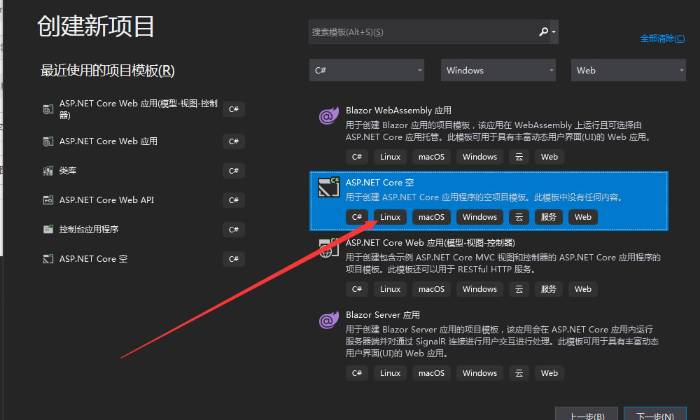
Task: Click Linux tag under ASP.NET Core 空
Action: 390,217
